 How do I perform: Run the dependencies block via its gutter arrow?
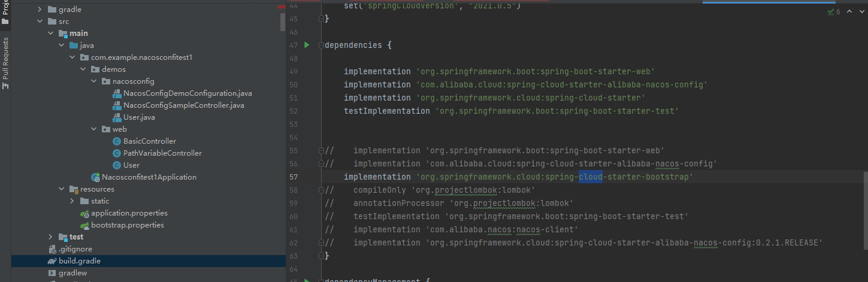[x=307, y=45]
